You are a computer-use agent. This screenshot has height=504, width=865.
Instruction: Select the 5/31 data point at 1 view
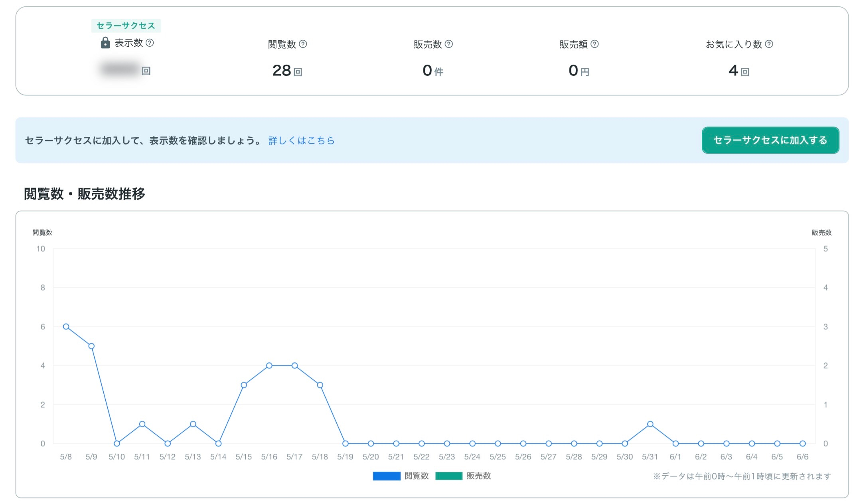tap(650, 424)
